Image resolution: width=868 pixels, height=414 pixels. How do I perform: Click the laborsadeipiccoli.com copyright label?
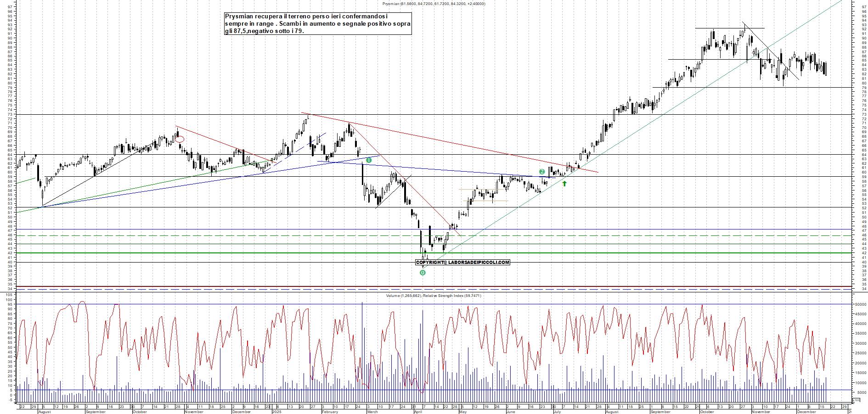pos(462,263)
